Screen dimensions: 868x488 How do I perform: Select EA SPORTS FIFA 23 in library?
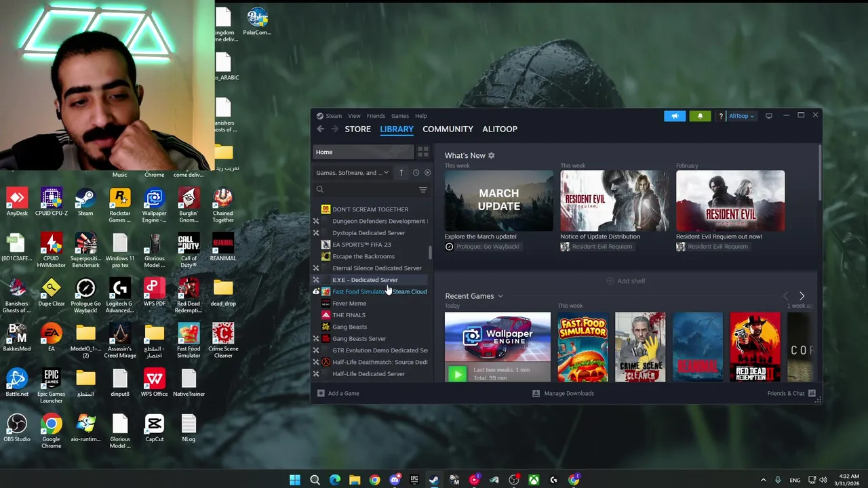click(361, 245)
